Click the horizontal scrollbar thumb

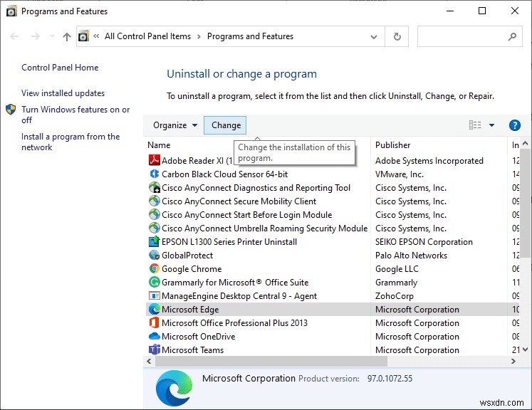pyautogui.click(x=271, y=361)
